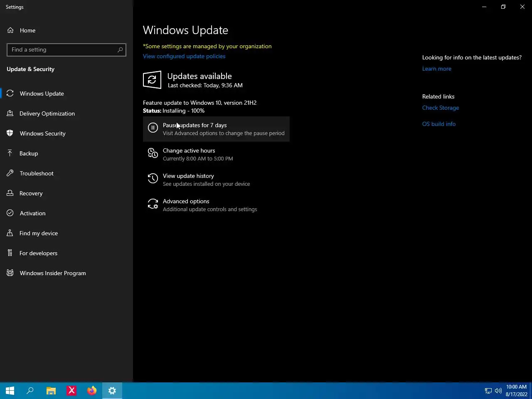Click the Windows Security shield icon
Screen dimensions: 532x399
click(10, 133)
